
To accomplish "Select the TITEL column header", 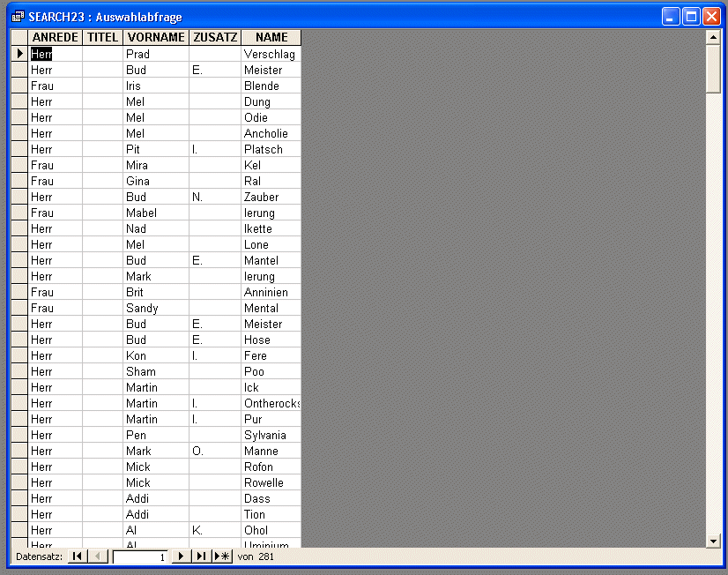I will point(102,37).
